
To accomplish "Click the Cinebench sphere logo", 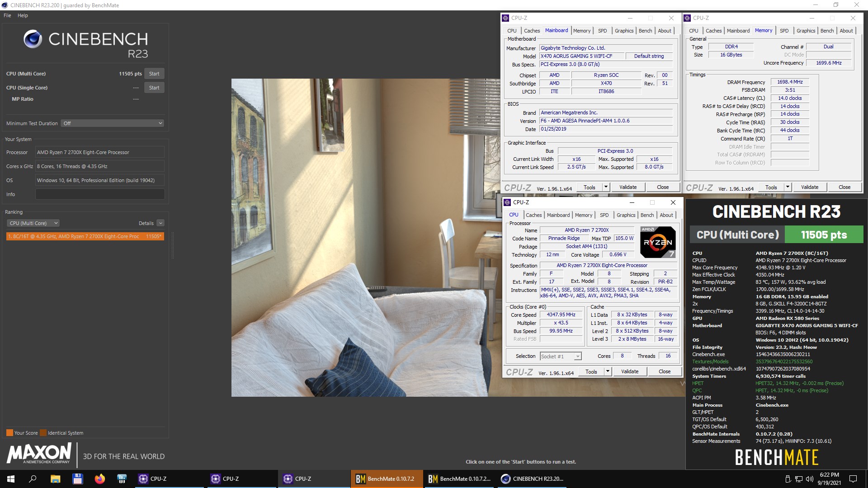I will (x=33, y=39).
